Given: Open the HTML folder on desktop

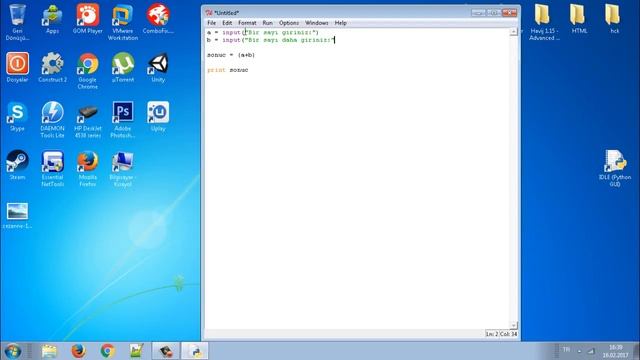Looking at the screenshot, I should coord(579,19).
